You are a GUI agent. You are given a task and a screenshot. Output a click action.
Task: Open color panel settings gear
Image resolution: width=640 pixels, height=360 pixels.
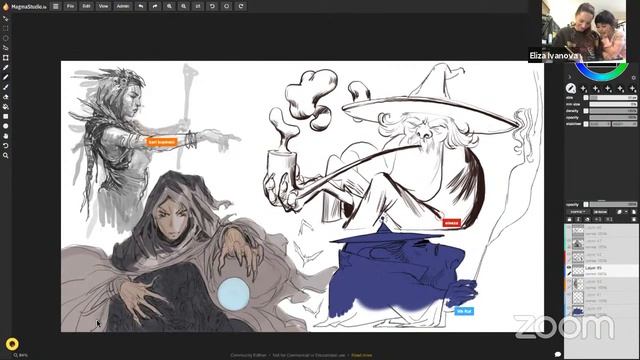click(633, 77)
